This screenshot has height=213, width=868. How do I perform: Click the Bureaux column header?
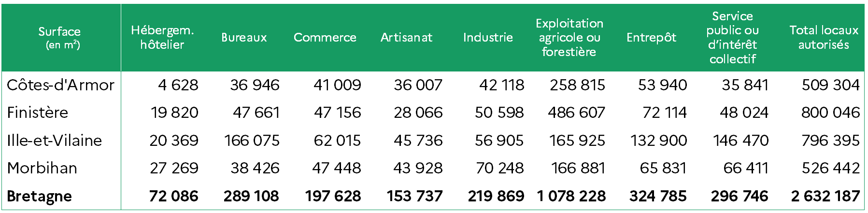tap(244, 38)
